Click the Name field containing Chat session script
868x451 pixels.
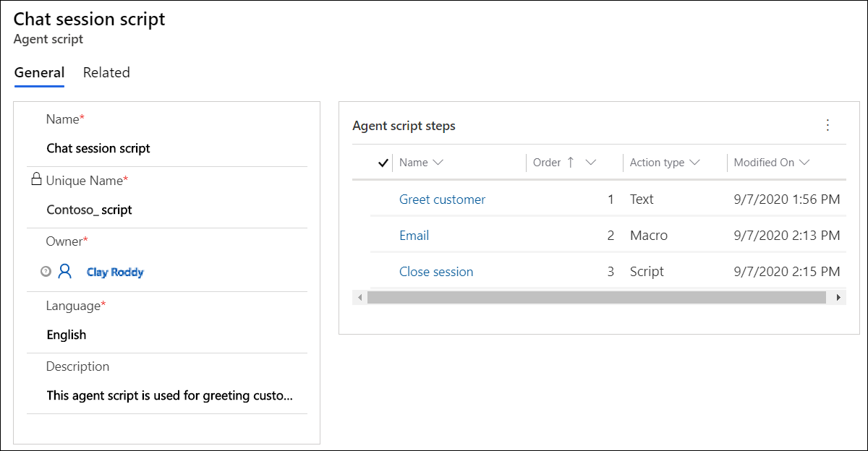(x=98, y=148)
